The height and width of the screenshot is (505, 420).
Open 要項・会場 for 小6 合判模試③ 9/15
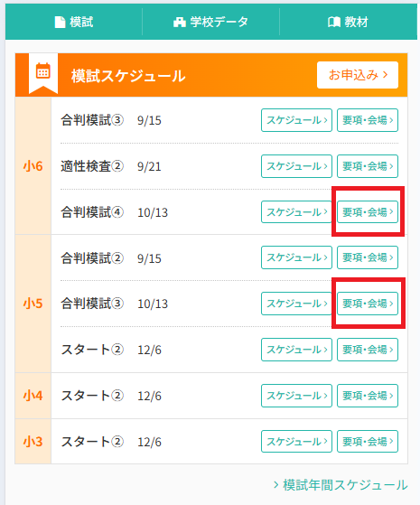coord(368,120)
